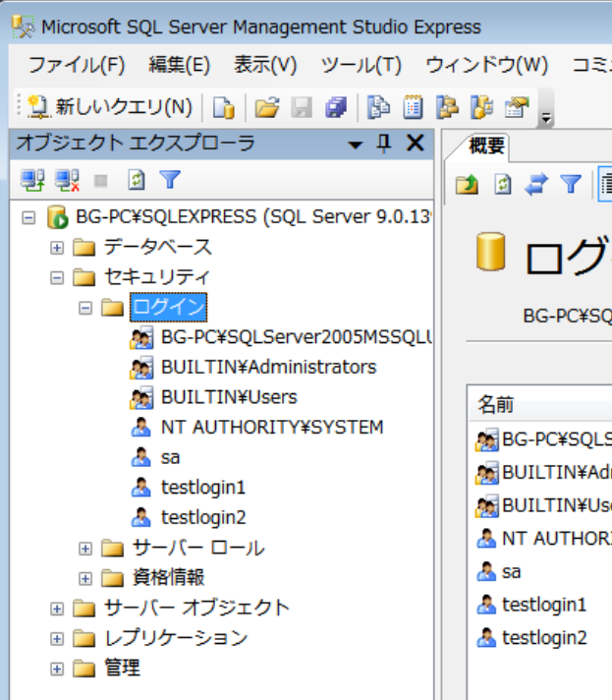612x700 pixels.
Task: Click the データベース folder label
Action: (157, 247)
